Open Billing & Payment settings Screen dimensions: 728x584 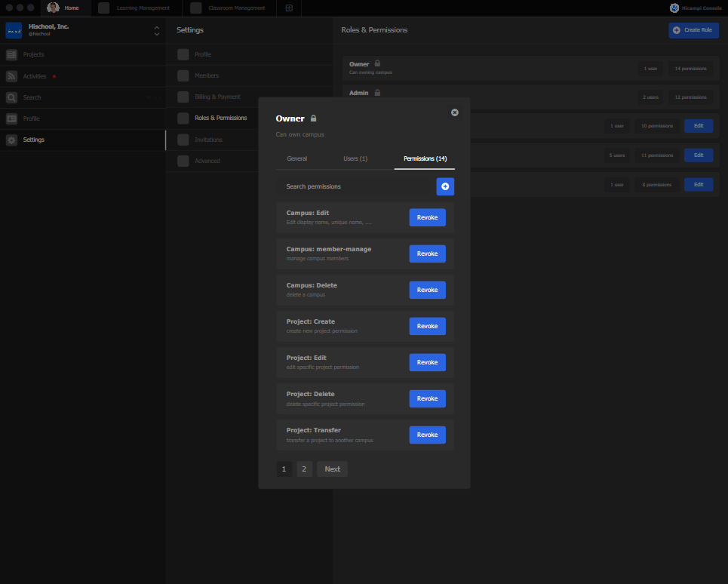(x=217, y=97)
